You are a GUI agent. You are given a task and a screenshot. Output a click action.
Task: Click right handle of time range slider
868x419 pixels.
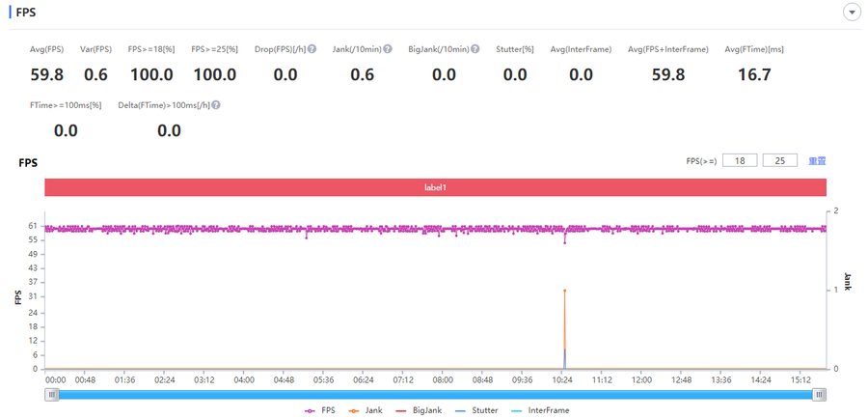(x=819, y=394)
